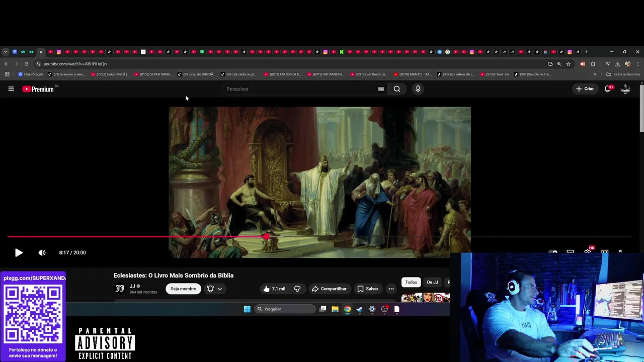The width and height of the screenshot is (644, 362).
Task: Open more actions three-dot menu
Action: point(391,289)
